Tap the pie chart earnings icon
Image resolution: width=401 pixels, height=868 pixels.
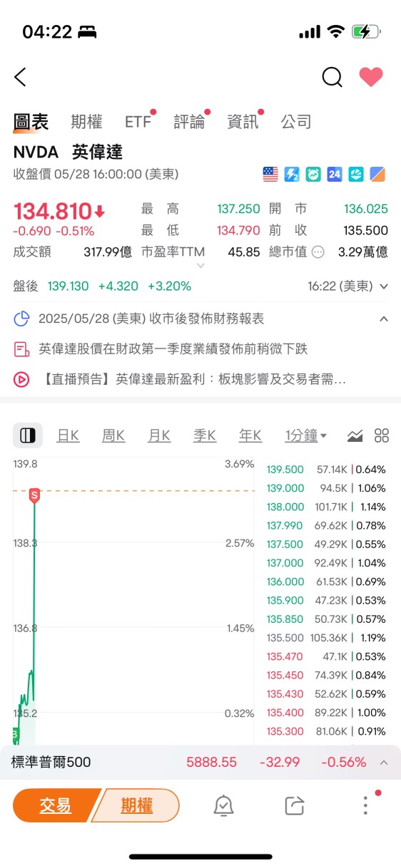(x=22, y=319)
